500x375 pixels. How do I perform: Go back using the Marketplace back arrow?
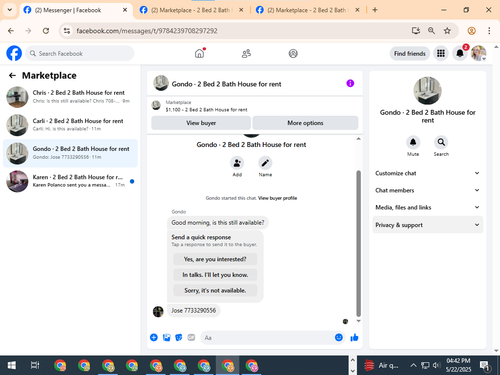point(12,76)
